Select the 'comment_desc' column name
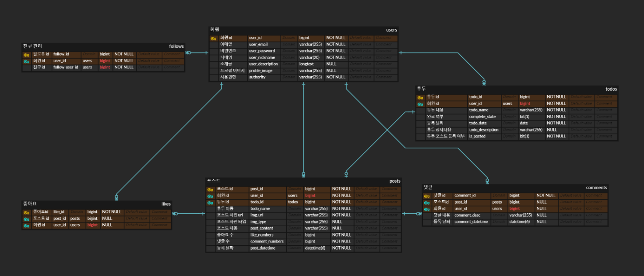The width and height of the screenshot is (644, 276). pyautogui.click(x=467, y=216)
